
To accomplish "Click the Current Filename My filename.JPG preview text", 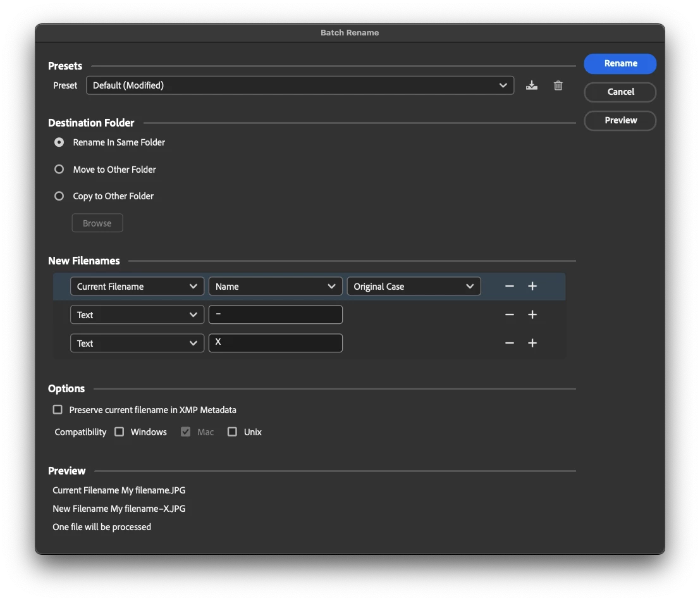I will [119, 490].
